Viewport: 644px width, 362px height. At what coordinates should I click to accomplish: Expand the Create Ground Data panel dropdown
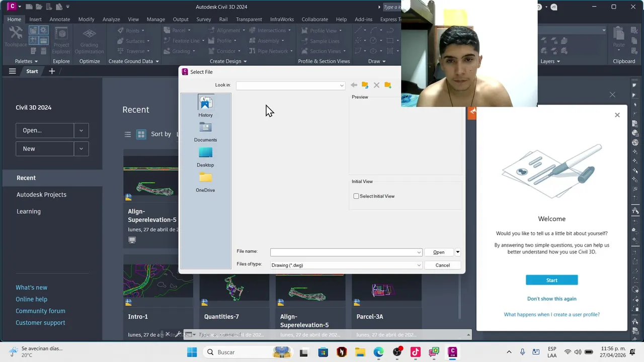click(x=133, y=61)
